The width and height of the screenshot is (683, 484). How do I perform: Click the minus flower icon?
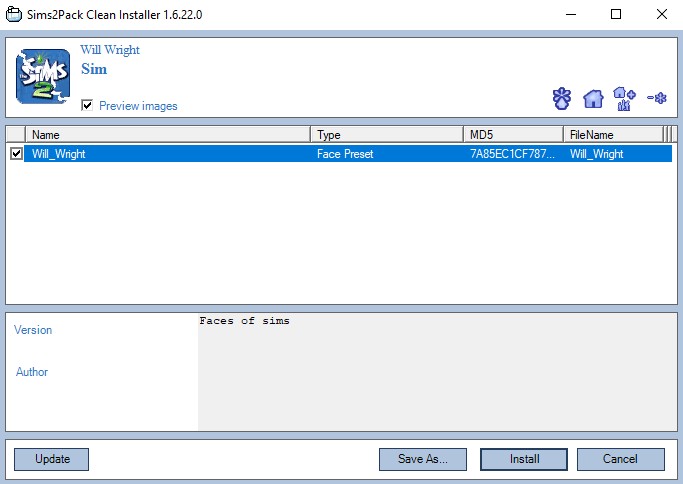656,98
